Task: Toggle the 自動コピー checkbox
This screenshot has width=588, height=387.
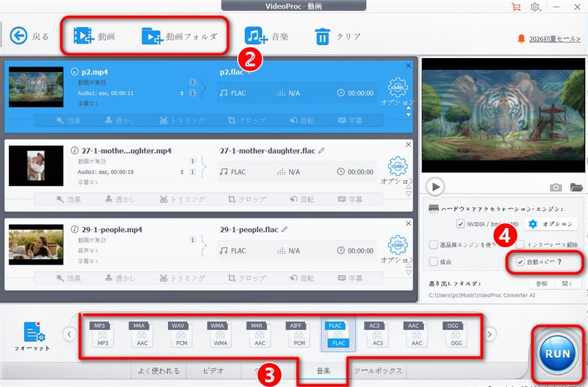Action: [x=520, y=262]
